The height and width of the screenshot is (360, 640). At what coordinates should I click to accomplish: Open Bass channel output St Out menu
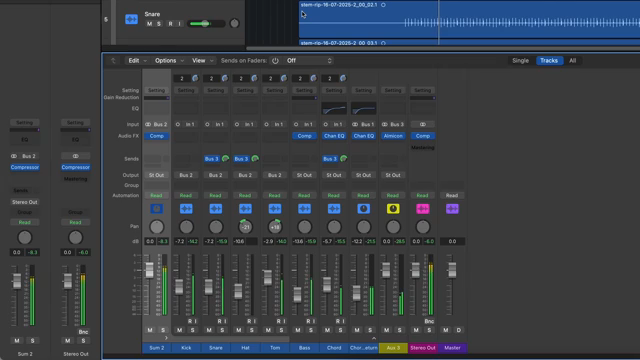[304, 175]
